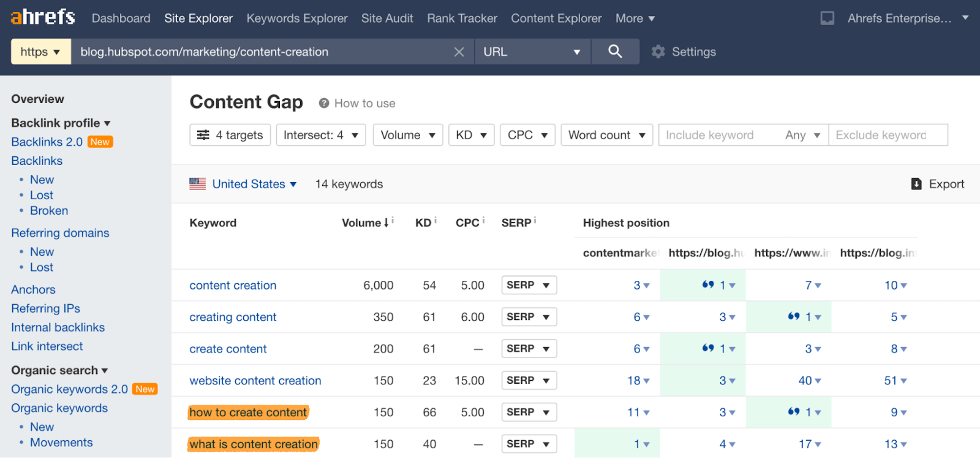Expand the Volume filter dropdown
This screenshot has width=980, height=458.
coord(407,135)
